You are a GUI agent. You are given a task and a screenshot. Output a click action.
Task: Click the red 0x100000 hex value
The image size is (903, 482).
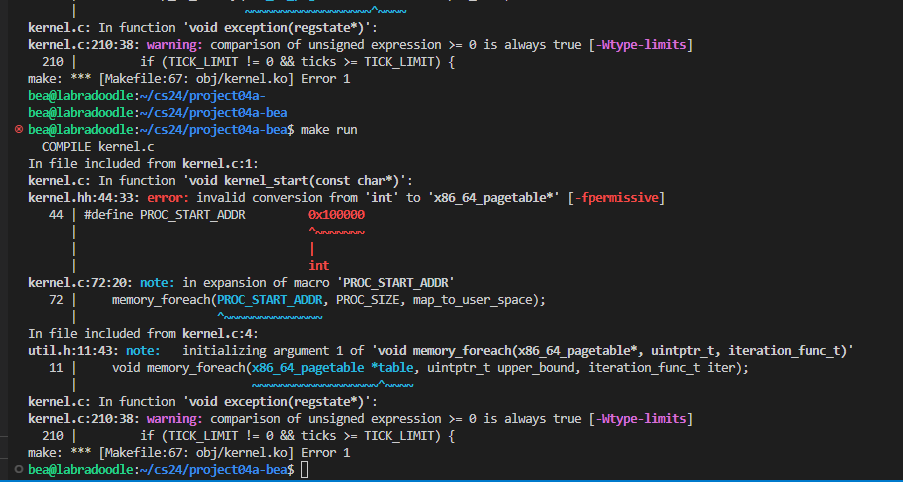(x=336, y=215)
